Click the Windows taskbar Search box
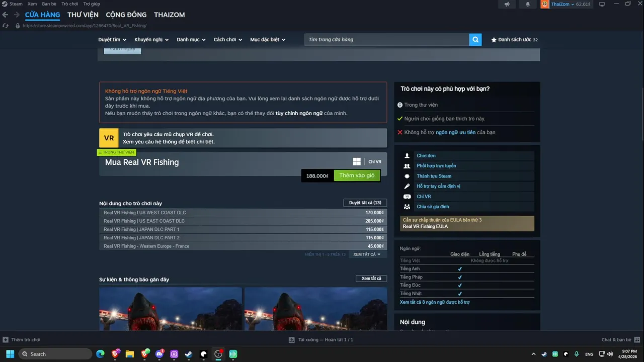The width and height of the screenshot is (644, 362). (x=55, y=354)
